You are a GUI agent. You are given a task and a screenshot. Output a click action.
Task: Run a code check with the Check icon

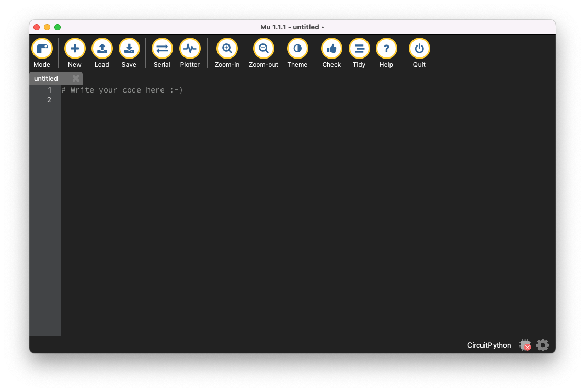pyautogui.click(x=331, y=48)
